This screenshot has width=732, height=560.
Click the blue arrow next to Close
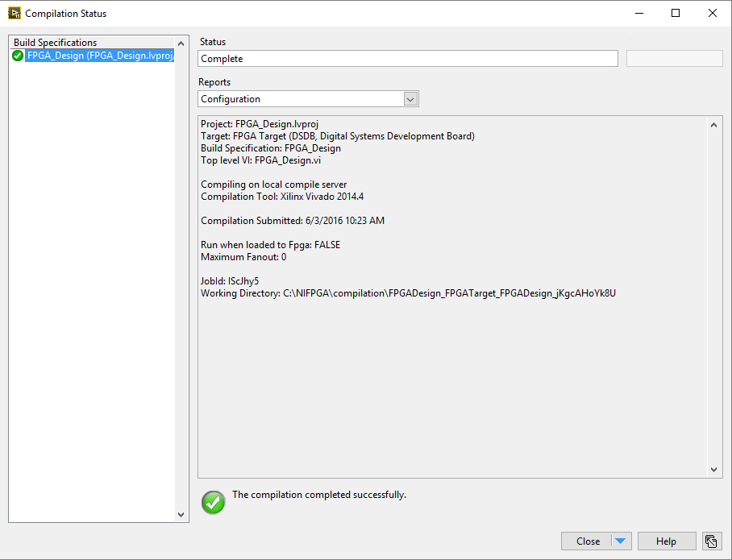(620, 541)
